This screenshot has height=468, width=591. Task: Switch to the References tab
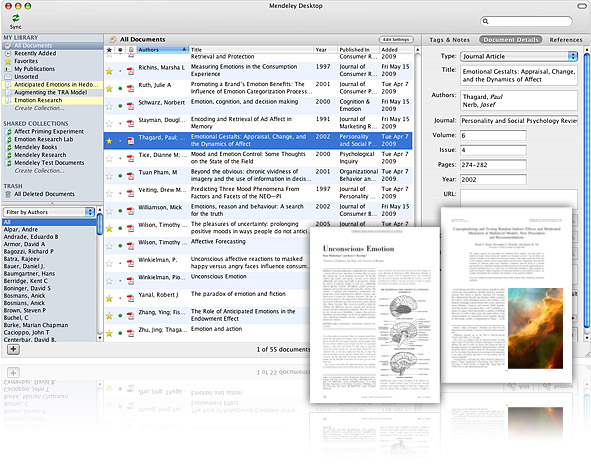(566, 40)
